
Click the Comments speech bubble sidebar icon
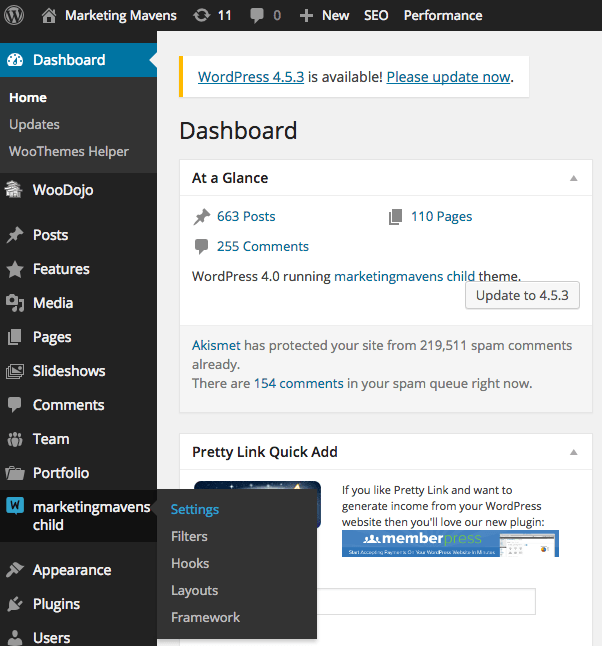coord(14,405)
